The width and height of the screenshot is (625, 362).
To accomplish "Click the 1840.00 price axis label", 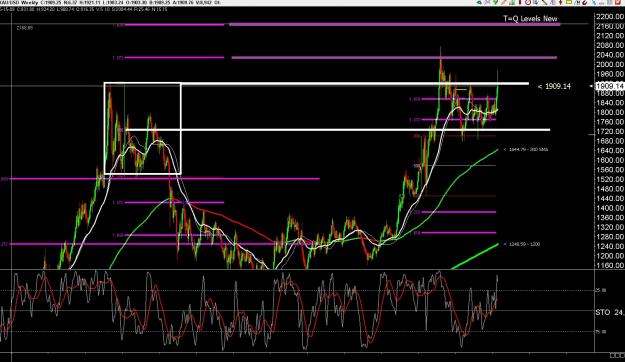I will point(610,103).
